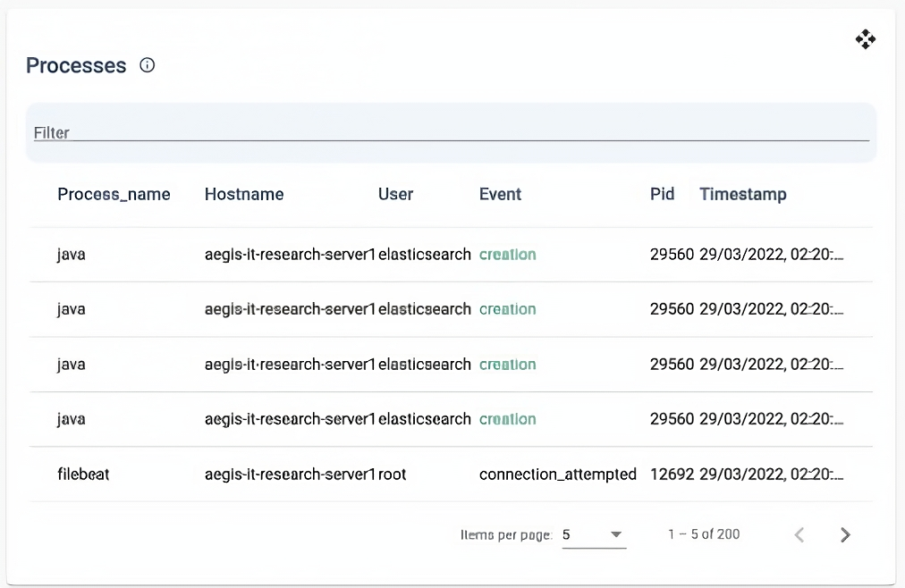The image size is (905, 588).
Task: Click creation event in second row
Action: click(x=507, y=309)
